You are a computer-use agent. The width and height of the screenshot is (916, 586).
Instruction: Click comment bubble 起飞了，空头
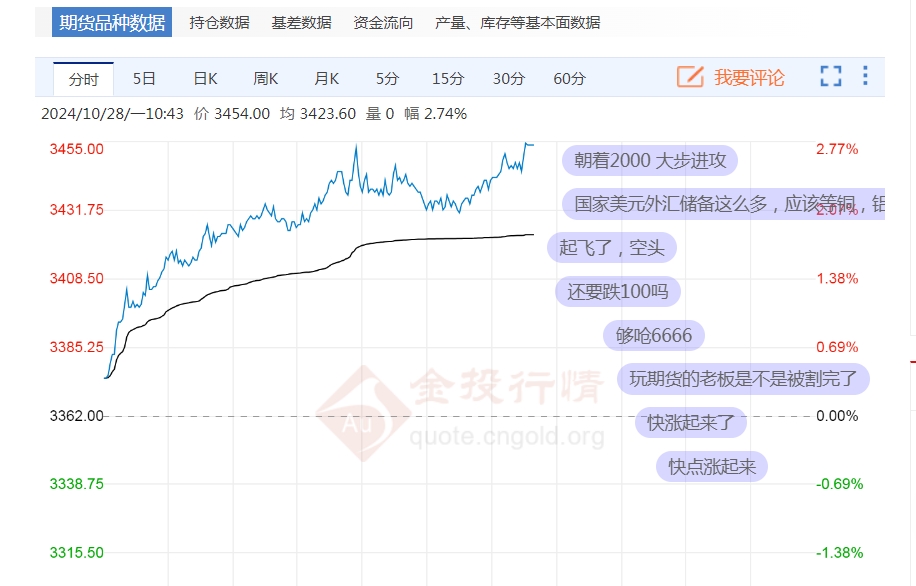pos(612,248)
